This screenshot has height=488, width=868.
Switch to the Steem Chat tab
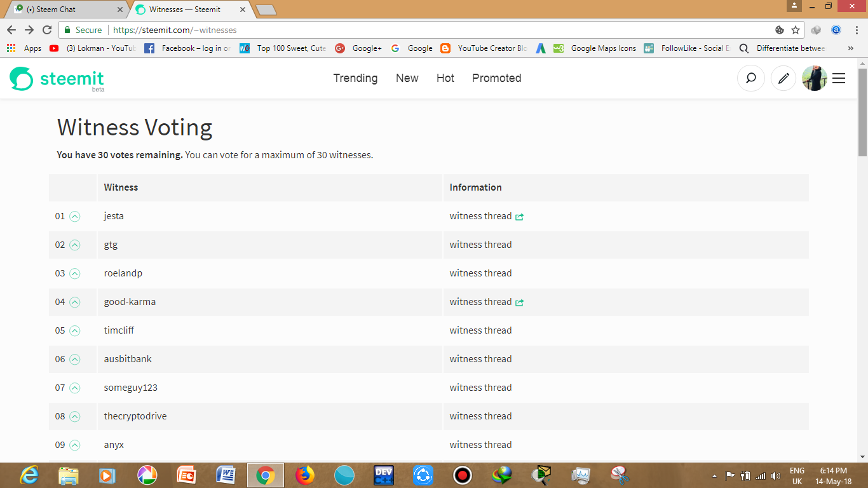67,10
